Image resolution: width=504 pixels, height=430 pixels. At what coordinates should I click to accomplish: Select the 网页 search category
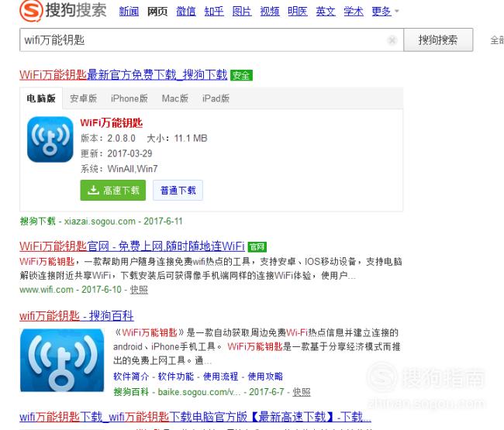157,12
